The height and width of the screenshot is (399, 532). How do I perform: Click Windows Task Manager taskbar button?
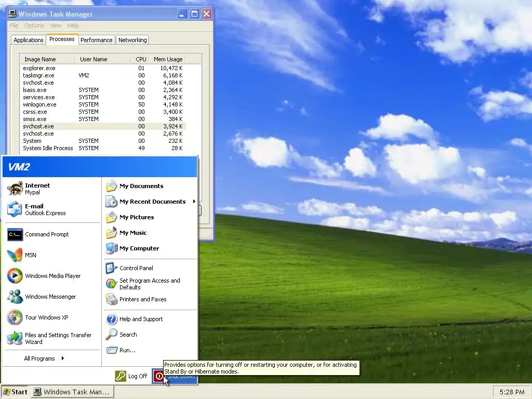point(73,392)
